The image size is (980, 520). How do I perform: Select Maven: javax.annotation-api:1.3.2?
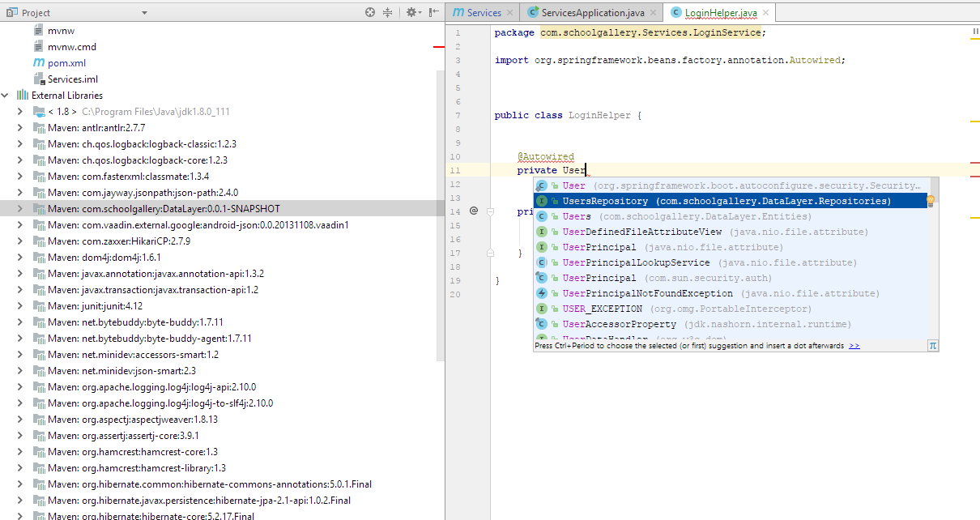[x=156, y=274]
